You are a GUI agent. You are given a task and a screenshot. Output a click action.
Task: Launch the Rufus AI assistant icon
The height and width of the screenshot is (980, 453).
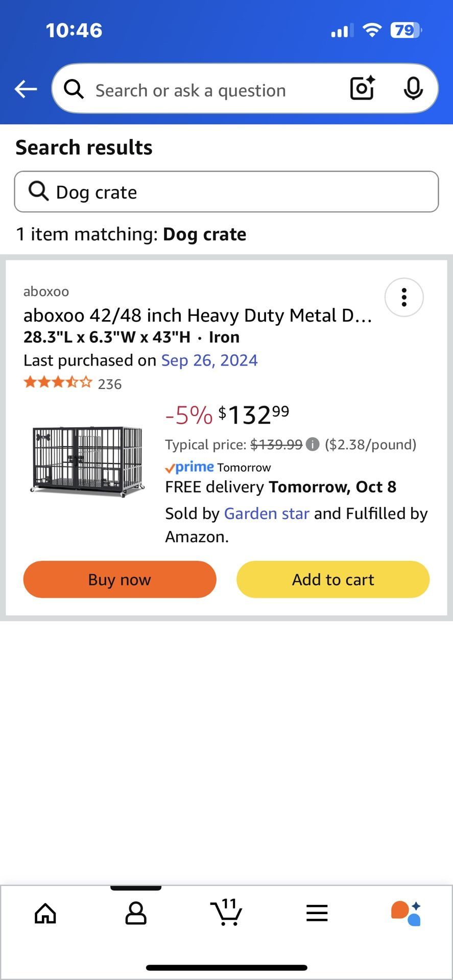[x=407, y=913]
